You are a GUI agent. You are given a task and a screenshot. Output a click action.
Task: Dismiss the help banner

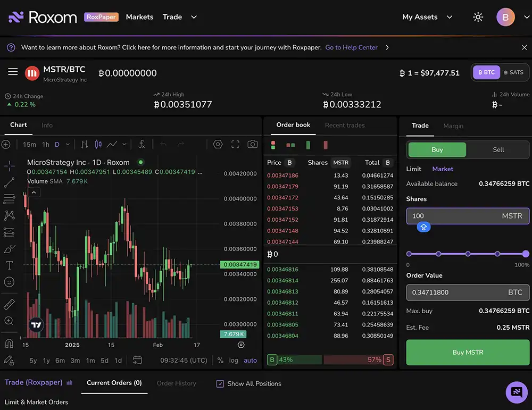[x=524, y=47]
